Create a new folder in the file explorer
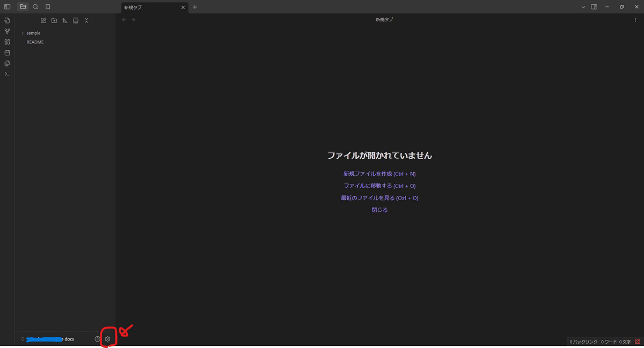This screenshot has height=348, width=644. [54, 20]
